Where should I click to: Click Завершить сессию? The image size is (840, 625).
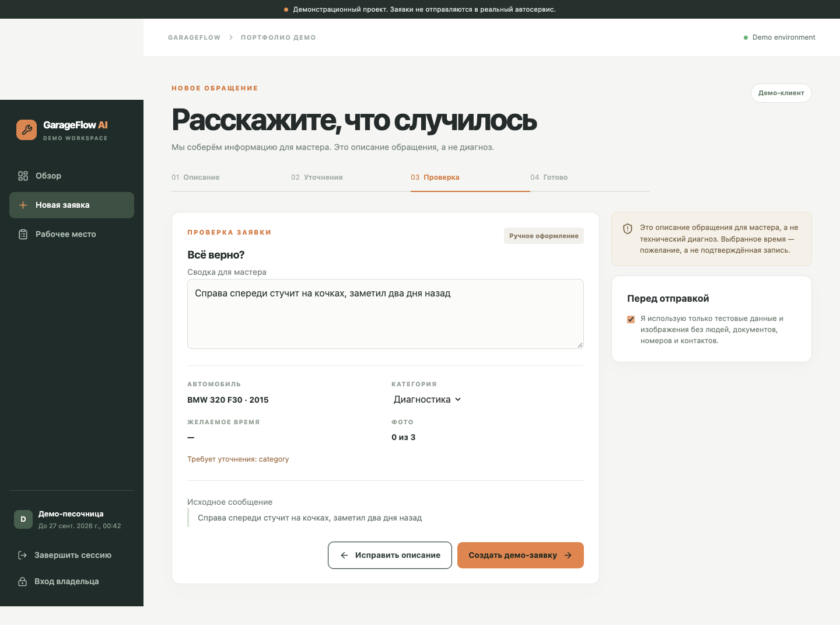(x=72, y=555)
